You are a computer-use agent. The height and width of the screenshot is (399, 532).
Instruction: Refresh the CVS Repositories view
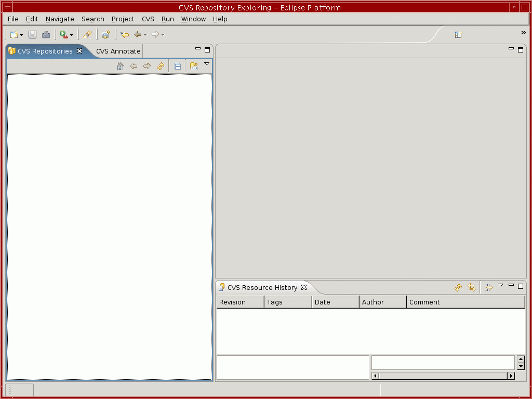click(161, 66)
